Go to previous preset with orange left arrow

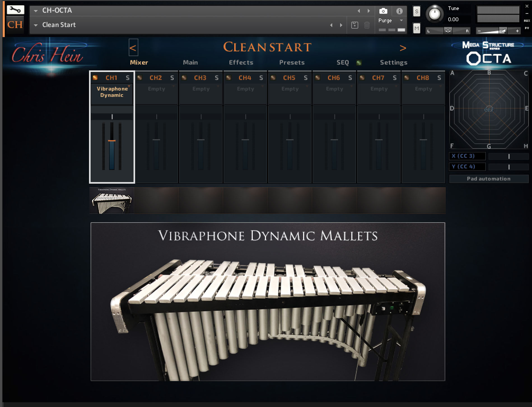pos(133,48)
